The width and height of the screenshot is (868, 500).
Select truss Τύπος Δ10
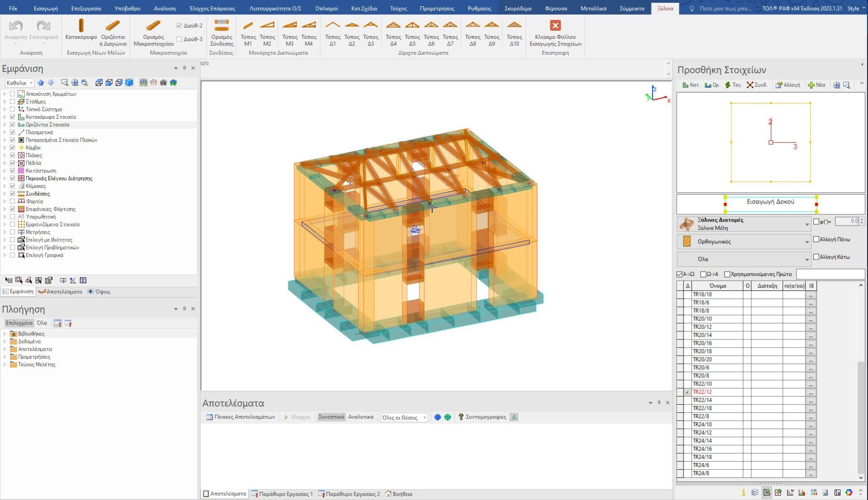[x=514, y=30]
